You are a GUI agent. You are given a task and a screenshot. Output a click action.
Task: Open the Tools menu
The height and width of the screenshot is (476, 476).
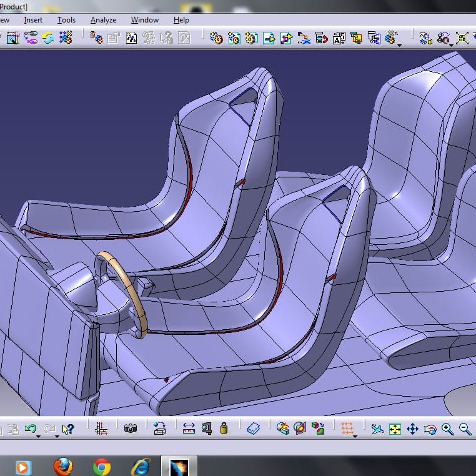(66, 20)
